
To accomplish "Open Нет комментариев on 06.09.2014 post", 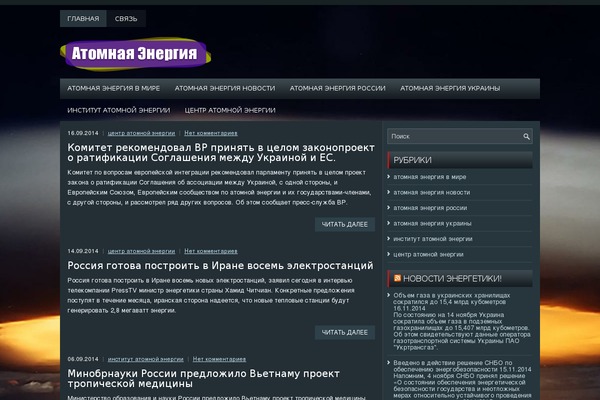I will click(x=219, y=359).
